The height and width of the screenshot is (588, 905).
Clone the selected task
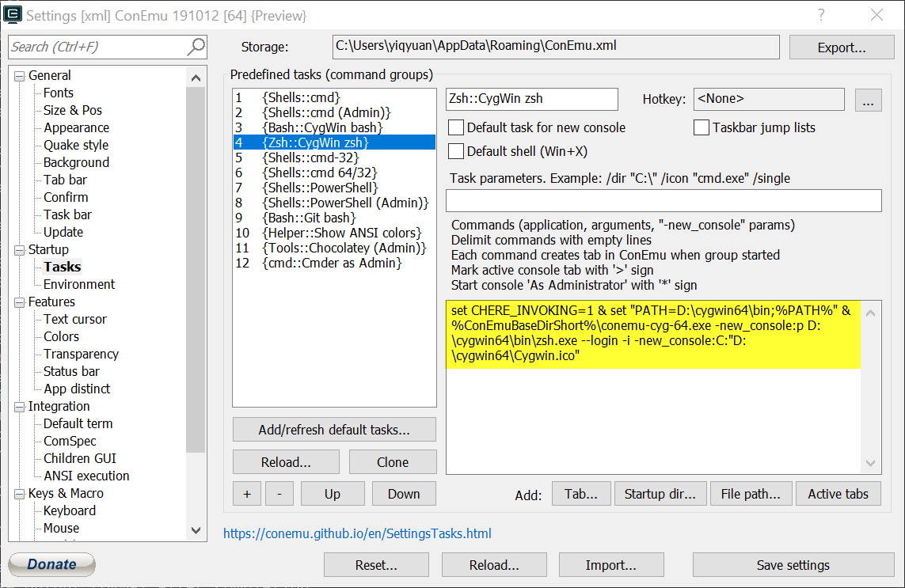[393, 461]
